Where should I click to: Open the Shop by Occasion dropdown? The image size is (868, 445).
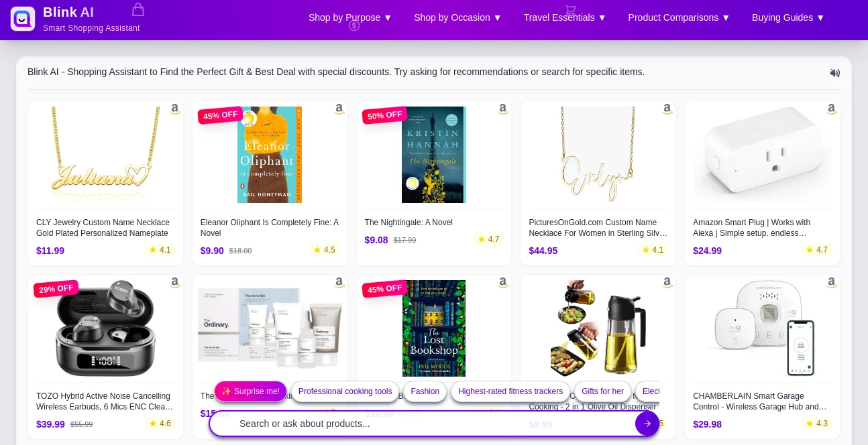coord(457,17)
